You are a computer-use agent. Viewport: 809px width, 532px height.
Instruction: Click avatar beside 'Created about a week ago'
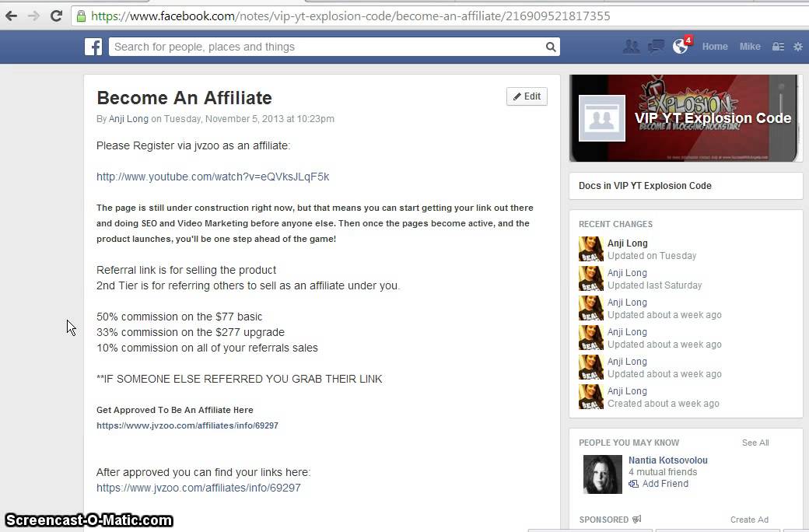591,397
